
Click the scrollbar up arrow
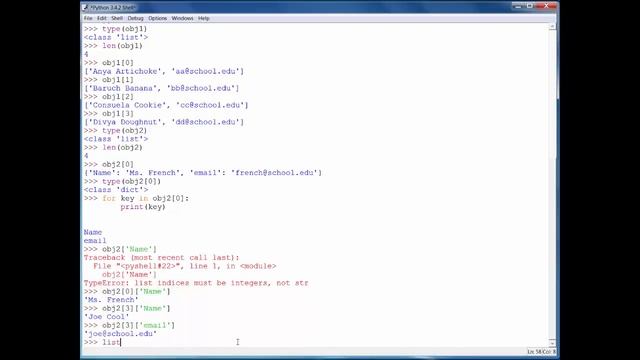[552, 27]
